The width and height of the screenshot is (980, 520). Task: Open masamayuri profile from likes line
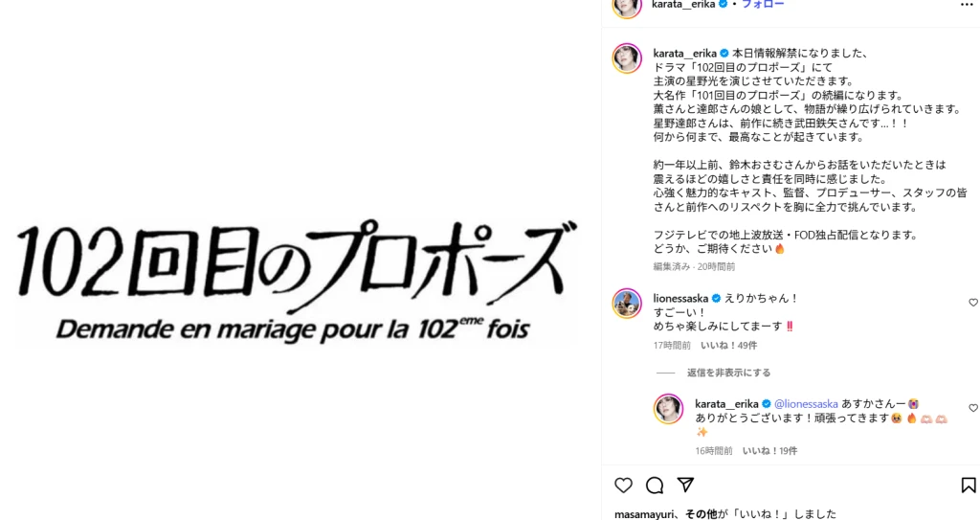coord(644,514)
